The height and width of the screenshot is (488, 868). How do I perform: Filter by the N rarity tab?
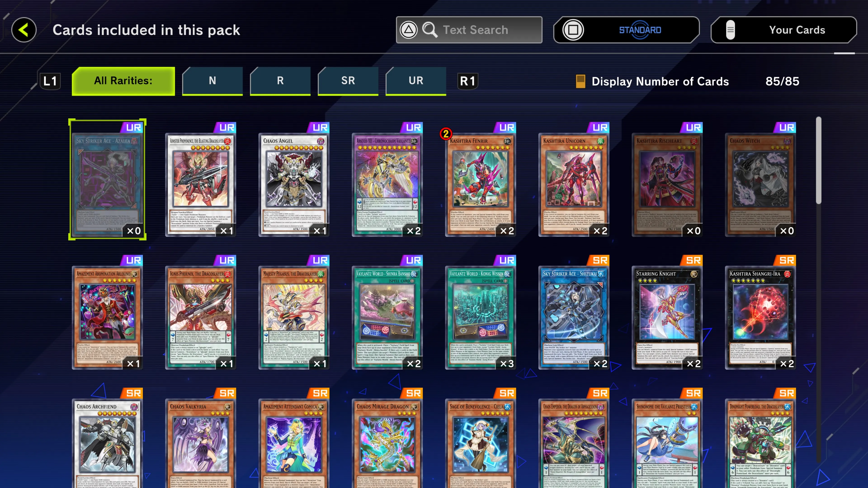(x=212, y=81)
